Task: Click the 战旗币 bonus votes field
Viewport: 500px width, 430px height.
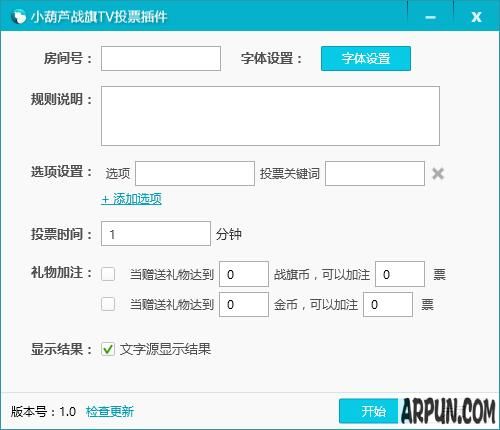Action: coord(400,274)
